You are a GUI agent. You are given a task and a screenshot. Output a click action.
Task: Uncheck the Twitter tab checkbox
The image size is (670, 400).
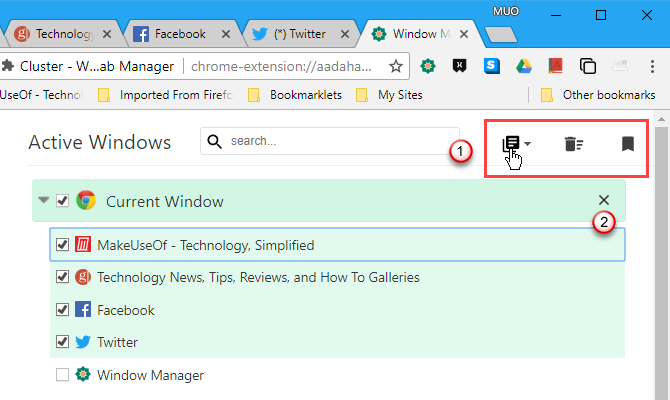pyautogui.click(x=63, y=342)
